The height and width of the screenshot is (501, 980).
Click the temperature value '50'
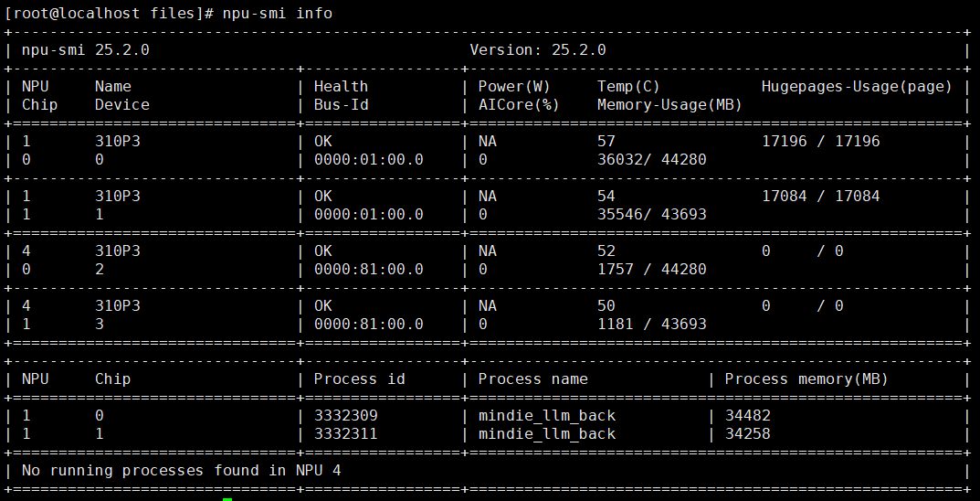pos(606,306)
